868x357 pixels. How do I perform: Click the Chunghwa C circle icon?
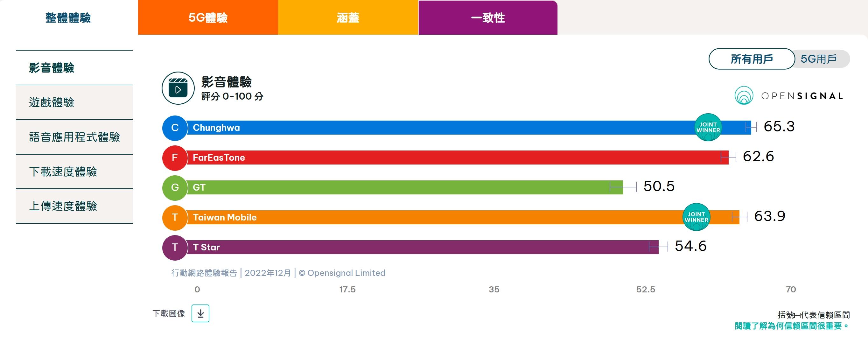pos(175,128)
